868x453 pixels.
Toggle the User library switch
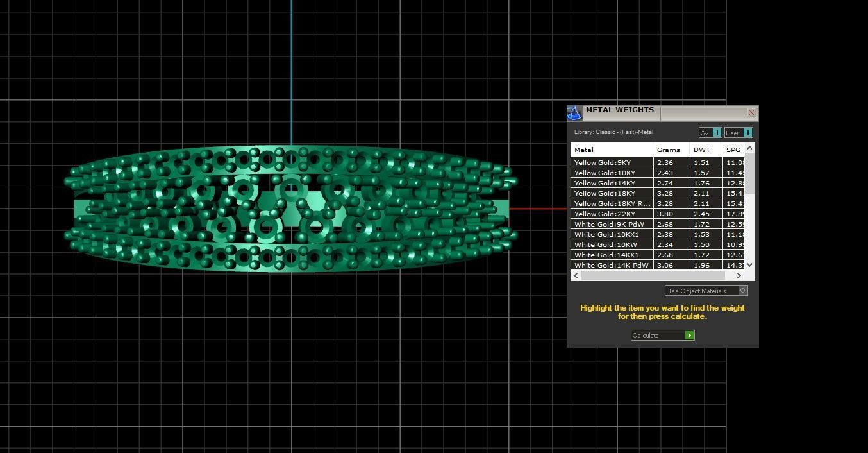739,133
